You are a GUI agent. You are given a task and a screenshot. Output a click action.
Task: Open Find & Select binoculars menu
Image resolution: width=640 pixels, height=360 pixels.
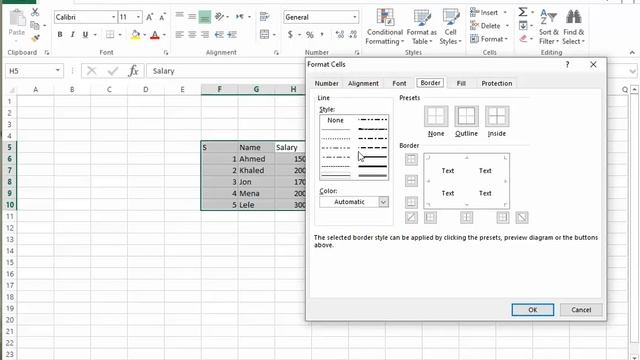click(x=573, y=27)
